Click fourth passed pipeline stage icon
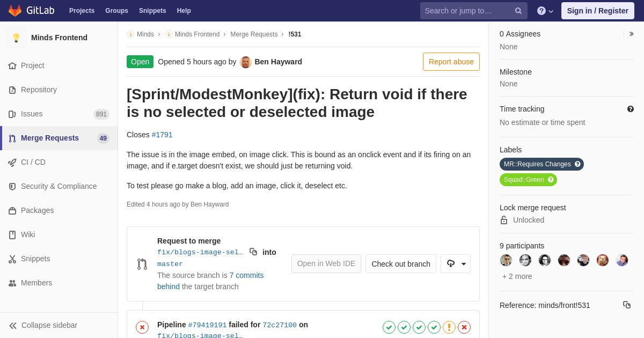 point(434,327)
